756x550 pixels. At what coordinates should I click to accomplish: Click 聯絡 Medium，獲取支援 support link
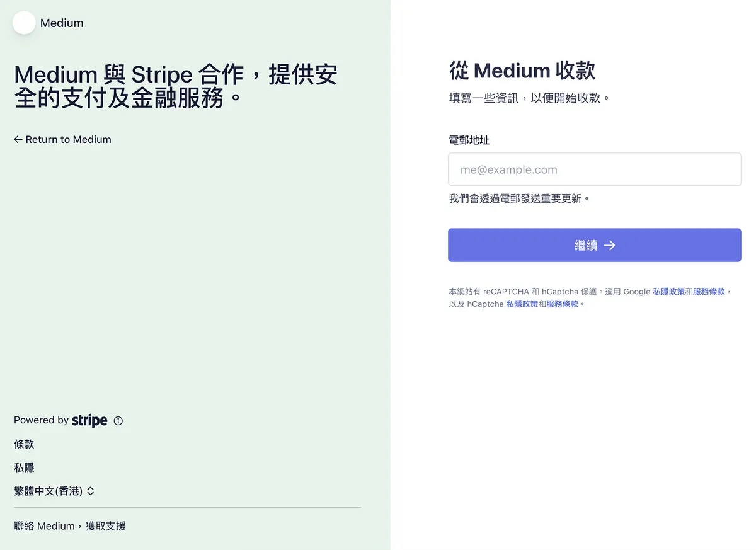(70, 525)
